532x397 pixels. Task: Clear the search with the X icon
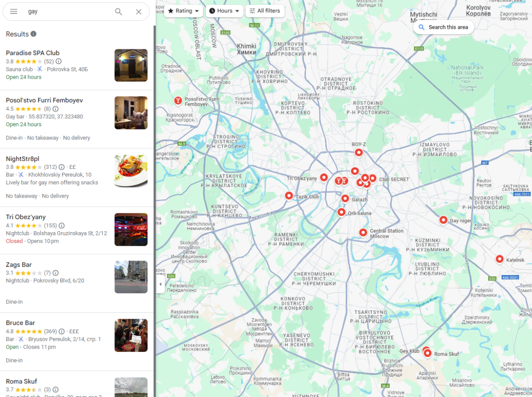(x=139, y=12)
